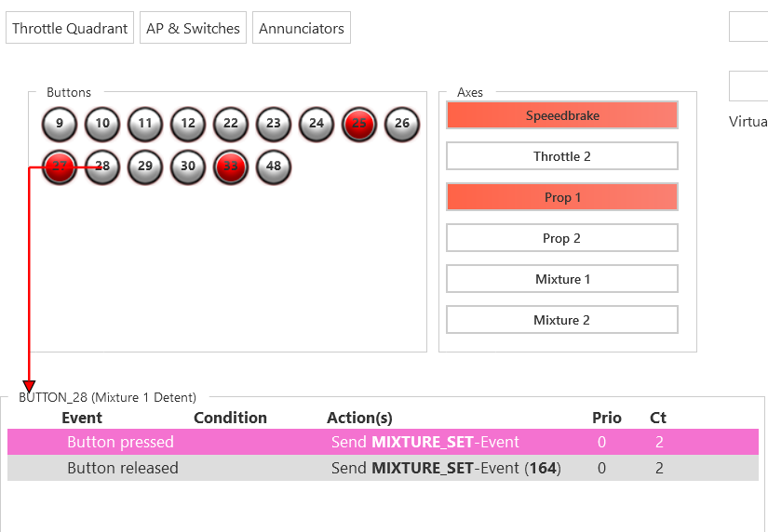Select button indicator 10
Image resolution: width=768 pixels, height=532 pixels.
coord(102,124)
